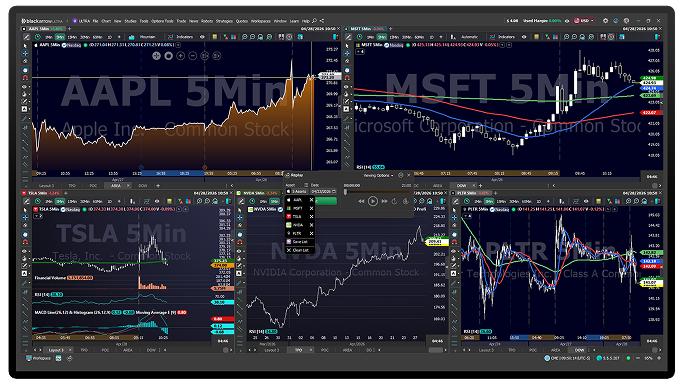Click the MSFT Indicators button
This screenshot has height=385, width=684.
[x=503, y=37]
